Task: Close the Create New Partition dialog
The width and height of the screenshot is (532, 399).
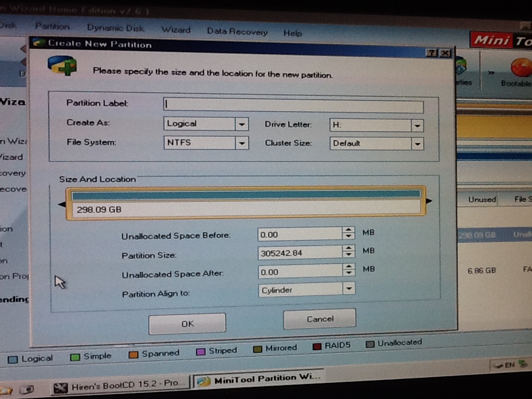Action: [445, 53]
